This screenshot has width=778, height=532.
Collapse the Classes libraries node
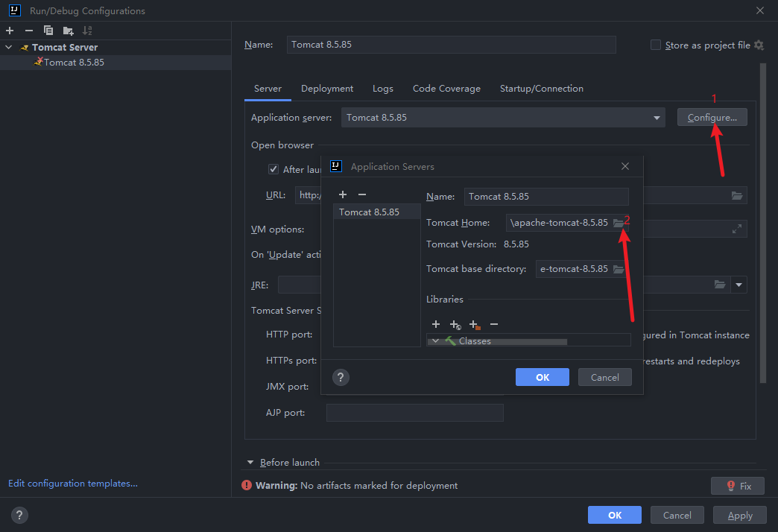click(435, 341)
